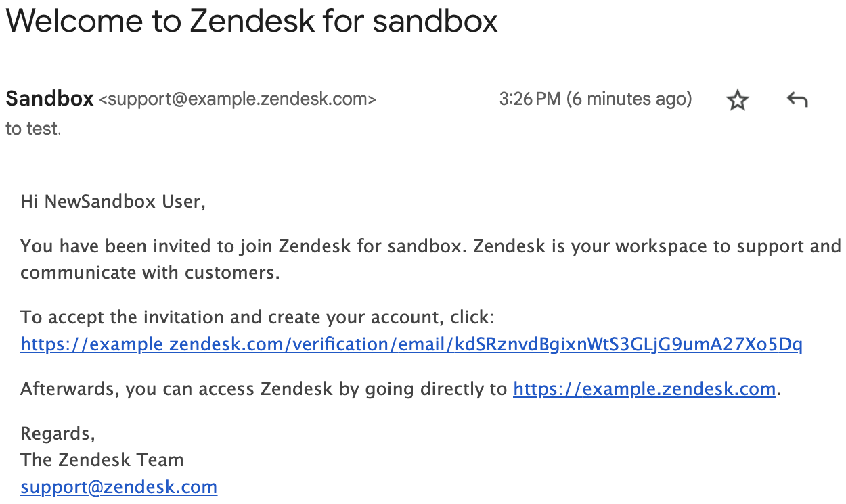Expand the "to test" recipient details
Viewport: 846px width, 504px height.
click(32, 129)
